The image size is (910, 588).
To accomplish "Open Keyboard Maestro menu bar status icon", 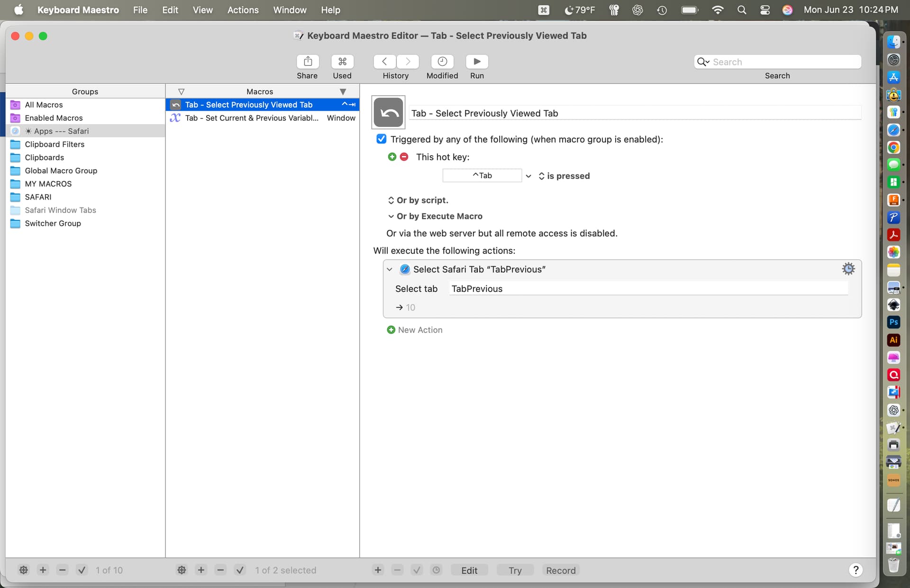I will pos(544,10).
